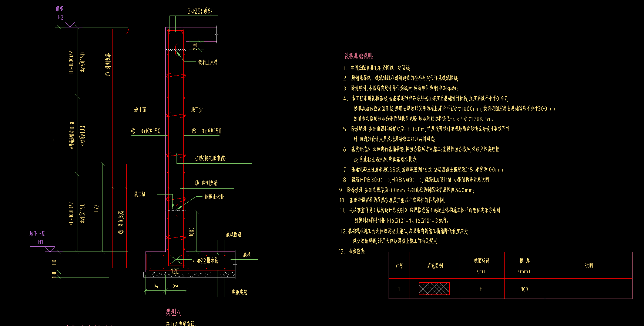The height and width of the screenshot is (326, 644).
Task: Select note 6 starting '基坑开挖后'
Action: [x=425, y=149]
